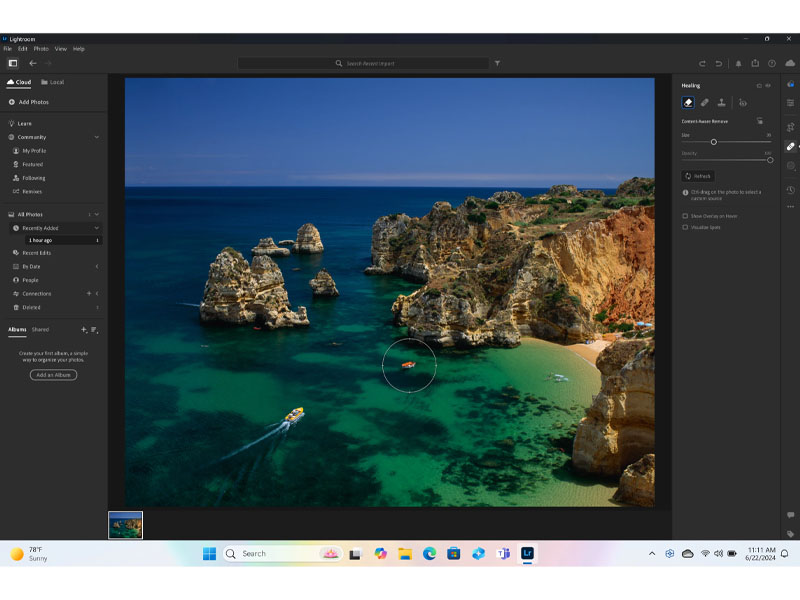Screen dimensions: 800x600
Task: Collapse the Community section chevron
Action: 96,137
